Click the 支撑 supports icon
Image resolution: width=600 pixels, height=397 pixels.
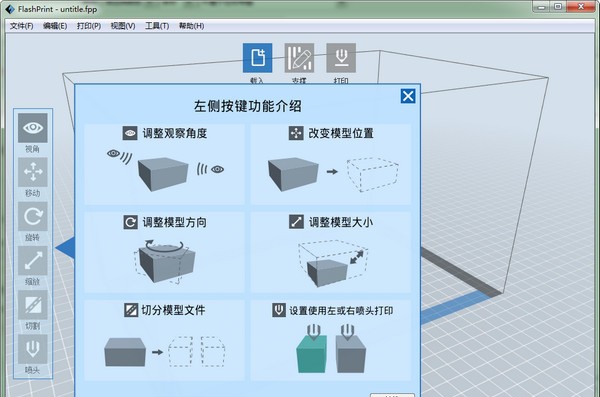click(299, 58)
